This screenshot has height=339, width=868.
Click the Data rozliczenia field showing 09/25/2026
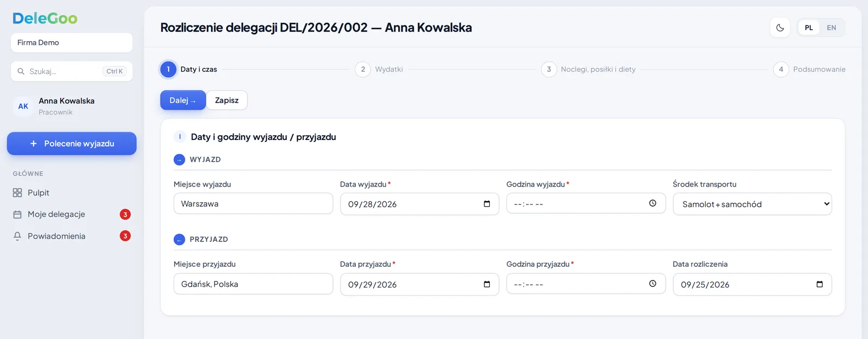coord(752,284)
